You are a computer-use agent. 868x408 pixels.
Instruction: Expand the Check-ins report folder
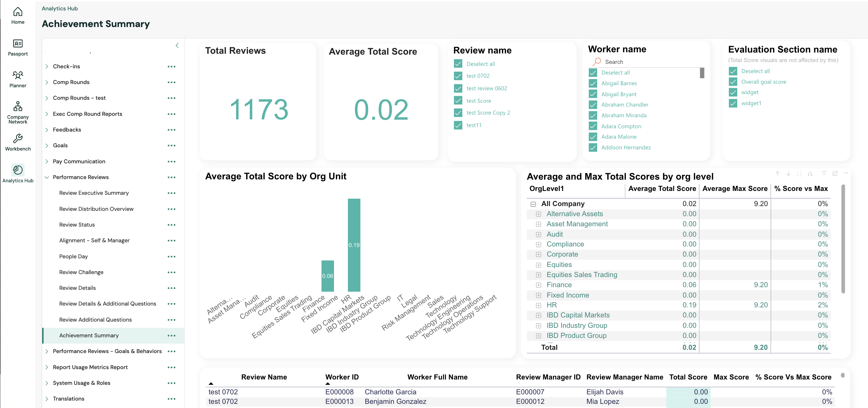(47, 67)
